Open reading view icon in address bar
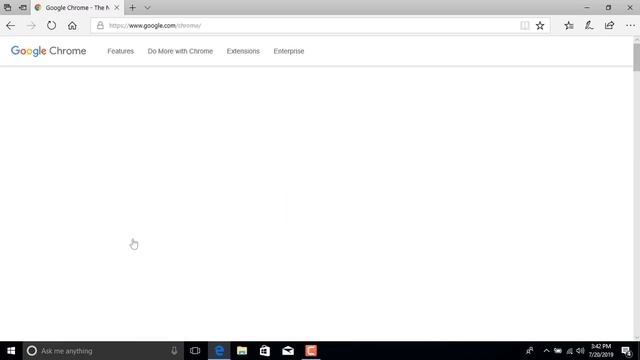The height and width of the screenshot is (360, 640). (x=524, y=25)
